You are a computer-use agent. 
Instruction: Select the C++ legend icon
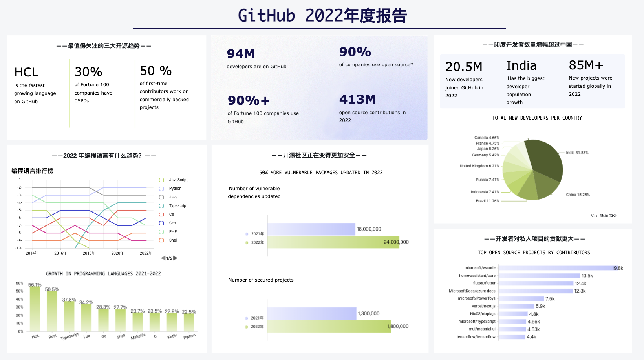tap(161, 223)
